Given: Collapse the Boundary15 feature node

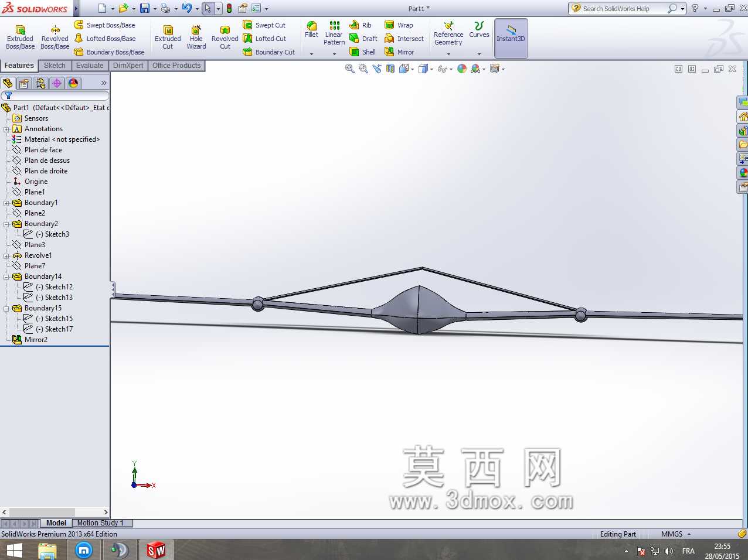Looking at the screenshot, I should tap(6, 309).
